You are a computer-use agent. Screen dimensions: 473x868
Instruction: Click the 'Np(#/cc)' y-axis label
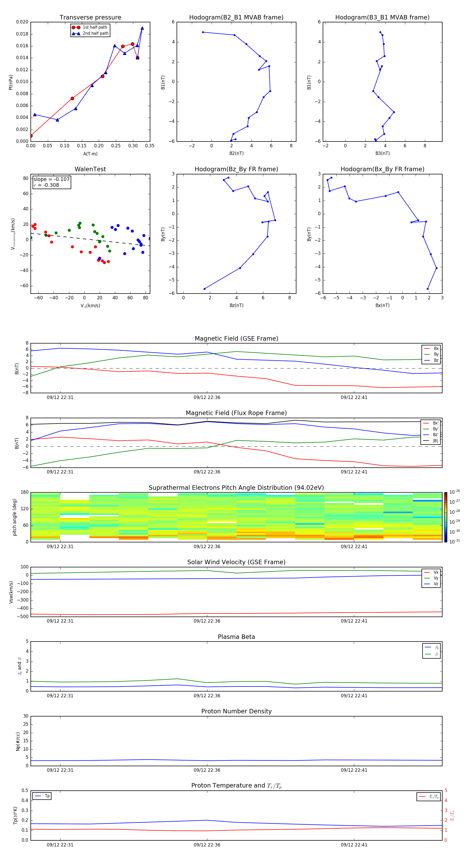pyautogui.click(x=18, y=742)
